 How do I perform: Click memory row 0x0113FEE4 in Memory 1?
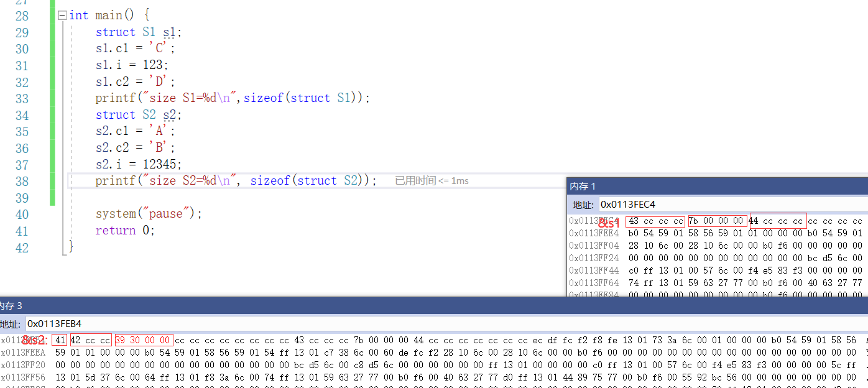click(718, 233)
